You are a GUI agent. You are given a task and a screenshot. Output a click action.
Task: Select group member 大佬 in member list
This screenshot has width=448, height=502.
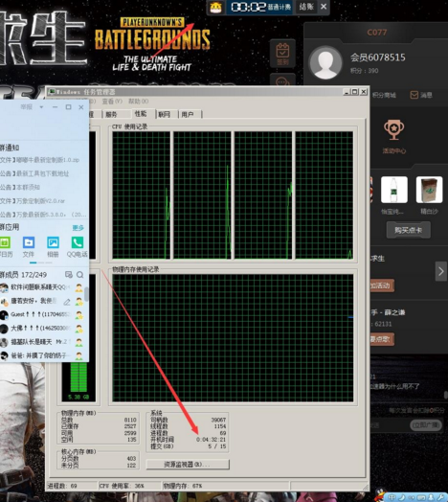(41, 329)
